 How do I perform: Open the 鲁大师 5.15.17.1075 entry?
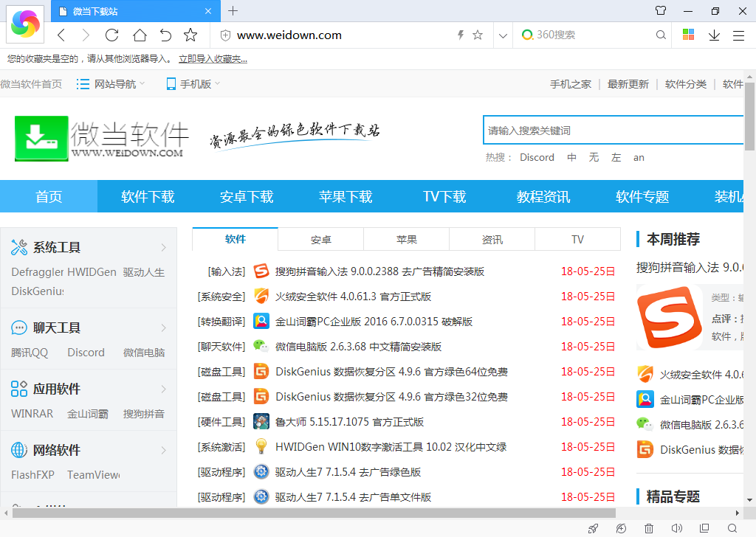pos(349,422)
